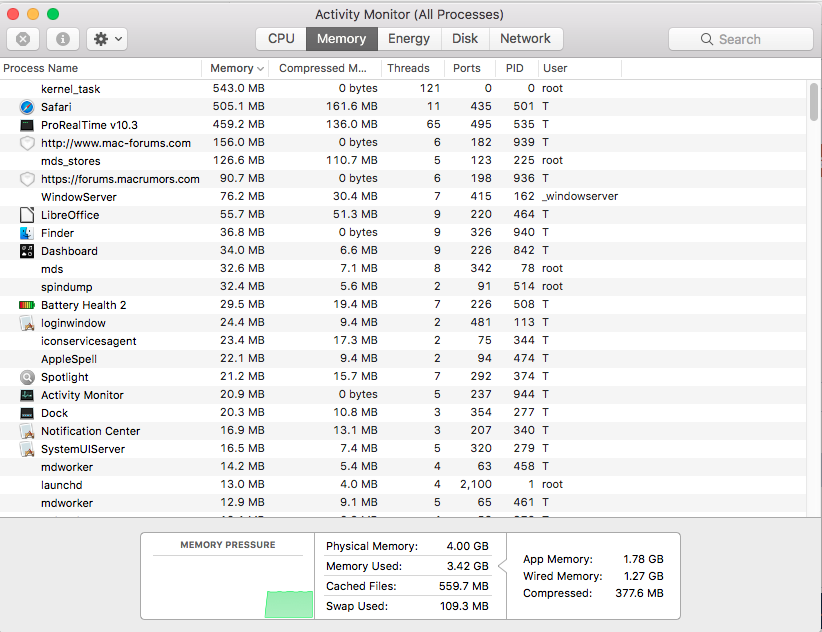Screen dimensions: 822x632
Task: Select the AppleSpell process row
Action: 403,358
